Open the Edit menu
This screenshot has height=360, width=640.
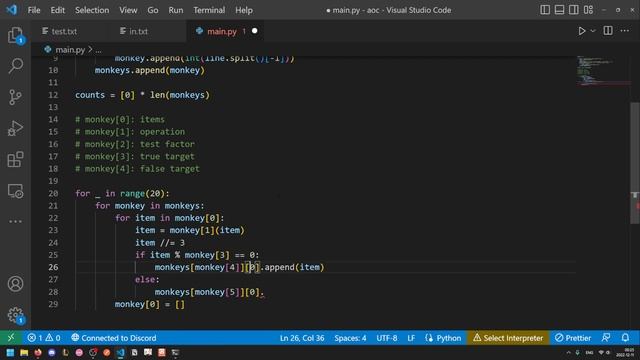(58, 10)
